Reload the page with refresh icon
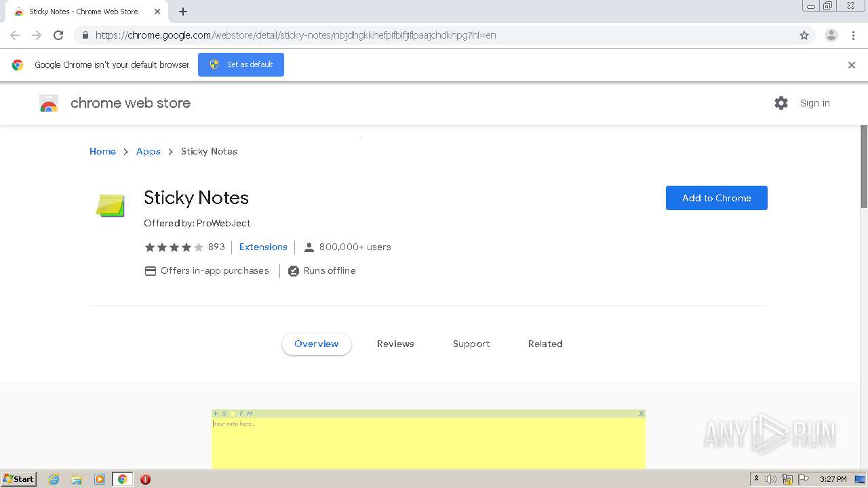 58,35
